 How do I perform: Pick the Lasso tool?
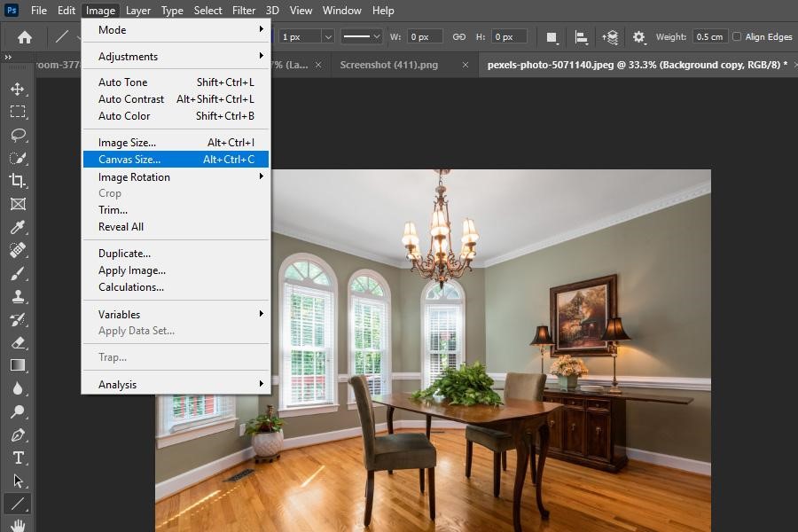18,135
